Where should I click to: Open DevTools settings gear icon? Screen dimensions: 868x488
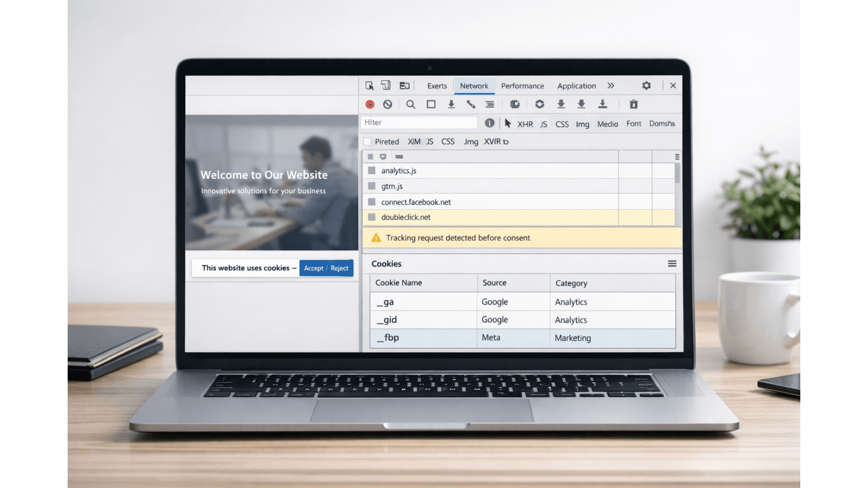pos(646,86)
